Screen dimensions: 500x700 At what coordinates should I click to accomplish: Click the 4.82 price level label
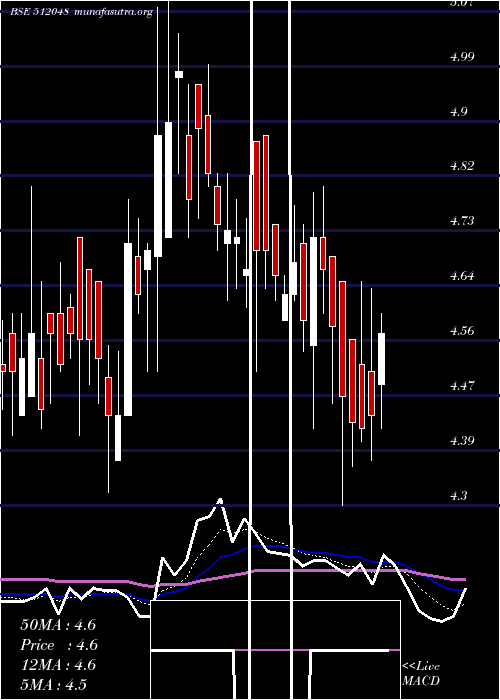click(x=462, y=166)
